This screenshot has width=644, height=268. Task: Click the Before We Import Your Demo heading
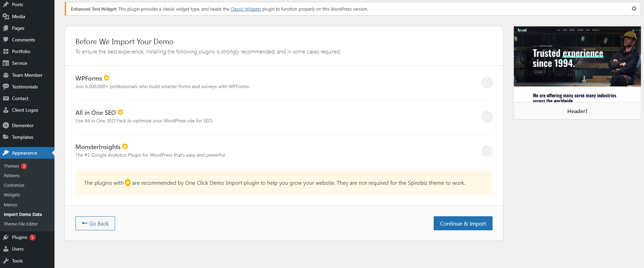(x=124, y=41)
